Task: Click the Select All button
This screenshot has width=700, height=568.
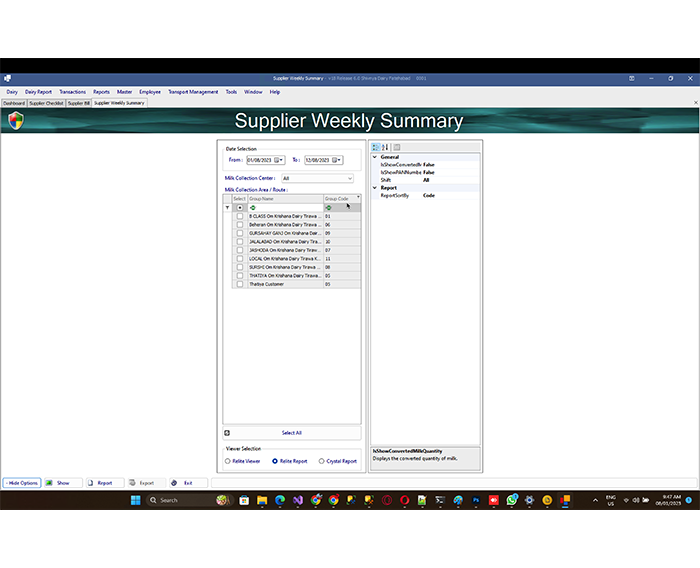Action: click(291, 433)
